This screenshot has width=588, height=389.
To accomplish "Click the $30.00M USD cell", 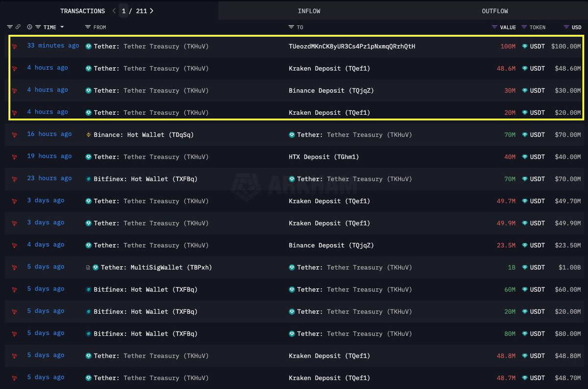I will (568, 91).
